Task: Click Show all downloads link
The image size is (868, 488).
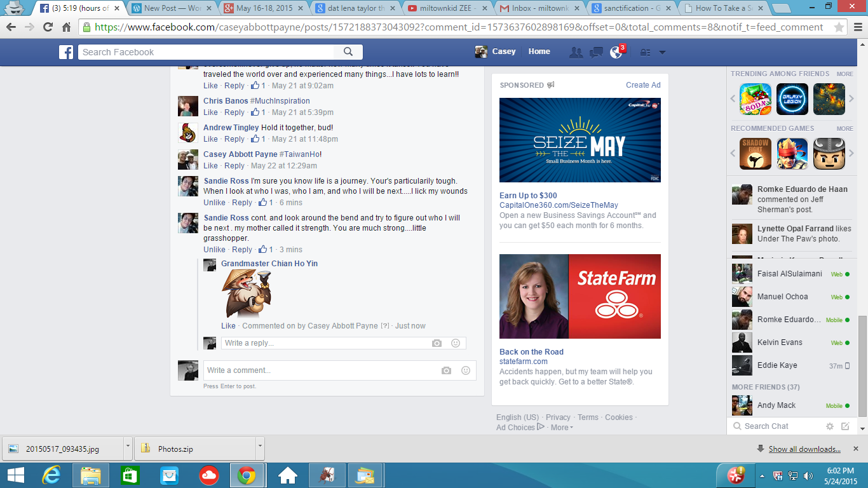Action: coord(804,449)
